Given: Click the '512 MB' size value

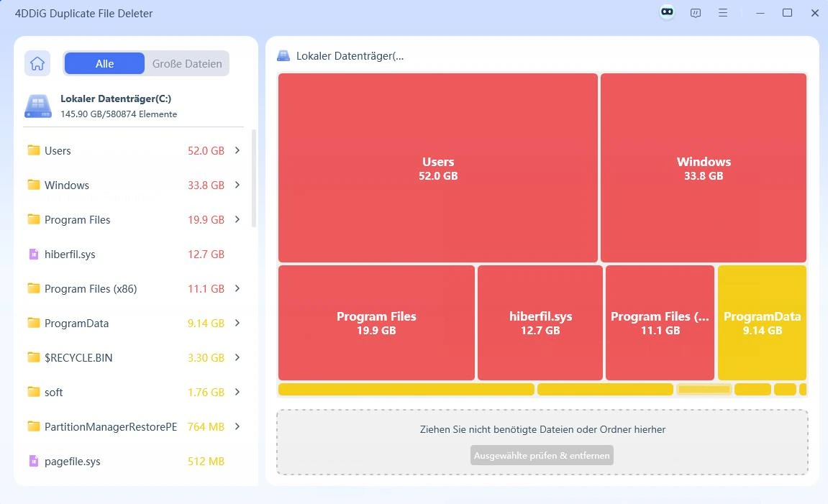Looking at the screenshot, I should pyautogui.click(x=206, y=462).
